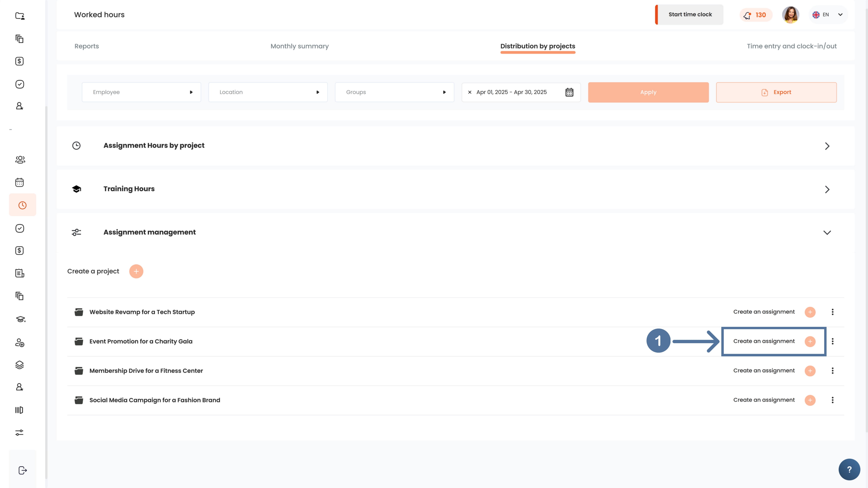
Task: Click the stacked layers sidebar icon
Action: [20, 365]
